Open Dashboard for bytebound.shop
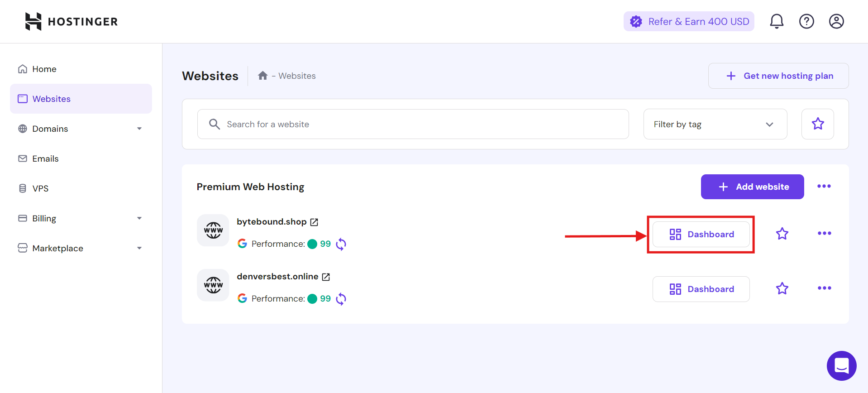This screenshot has width=868, height=393. click(x=701, y=234)
